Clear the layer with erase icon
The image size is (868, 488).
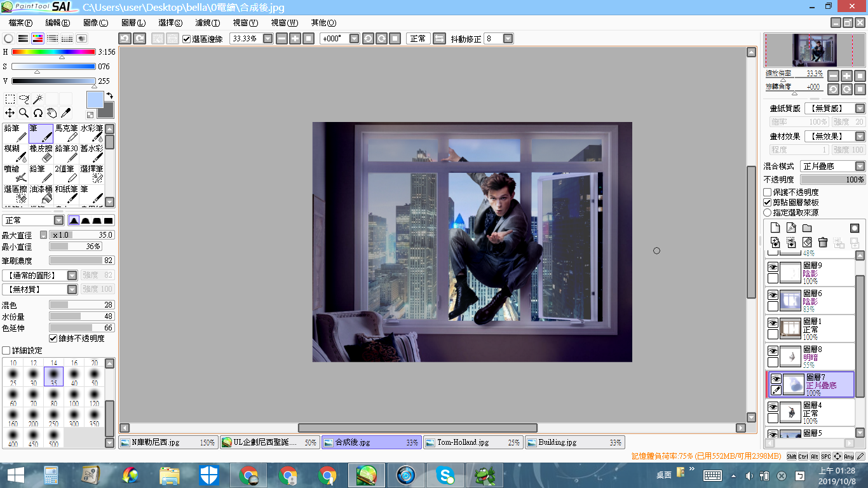pyautogui.click(x=807, y=242)
